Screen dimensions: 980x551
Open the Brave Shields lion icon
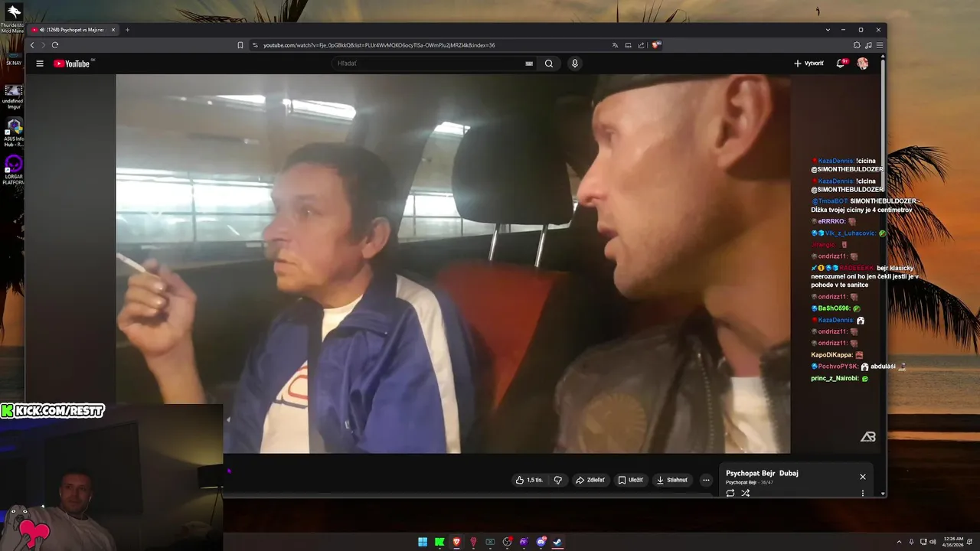coord(656,45)
